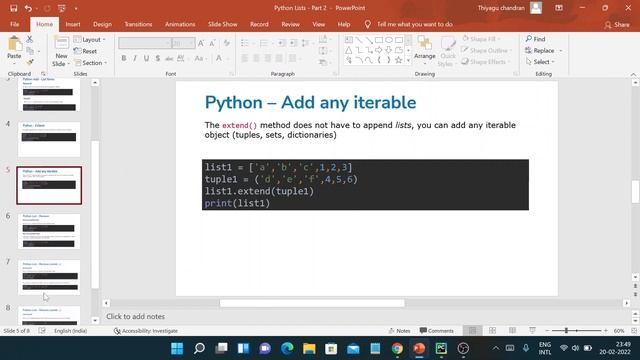Select slide 4 thumbnail
This screenshot has height=360, width=640.
click(x=49, y=139)
